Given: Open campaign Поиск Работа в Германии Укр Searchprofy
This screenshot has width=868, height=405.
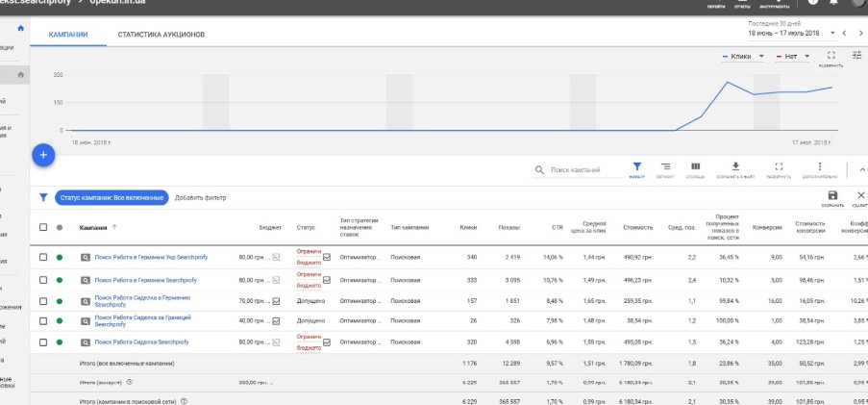Looking at the screenshot, I should click(x=152, y=257).
